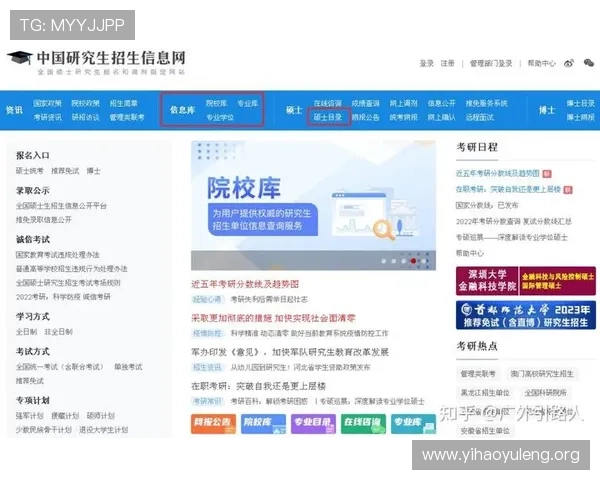This screenshot has height=480, width=600.
Task: Click the purple 专业目录 icon button
Action: pos(313,424)
